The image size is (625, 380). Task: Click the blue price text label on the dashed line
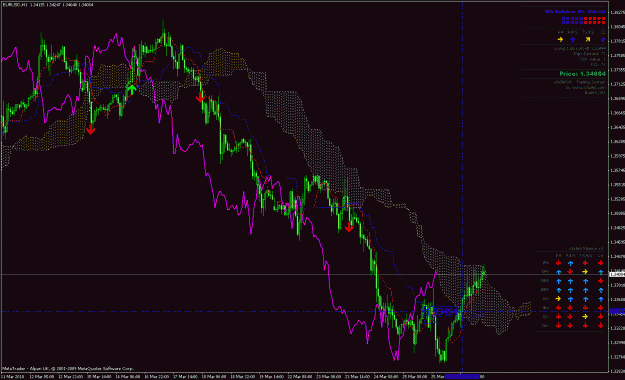440,311
